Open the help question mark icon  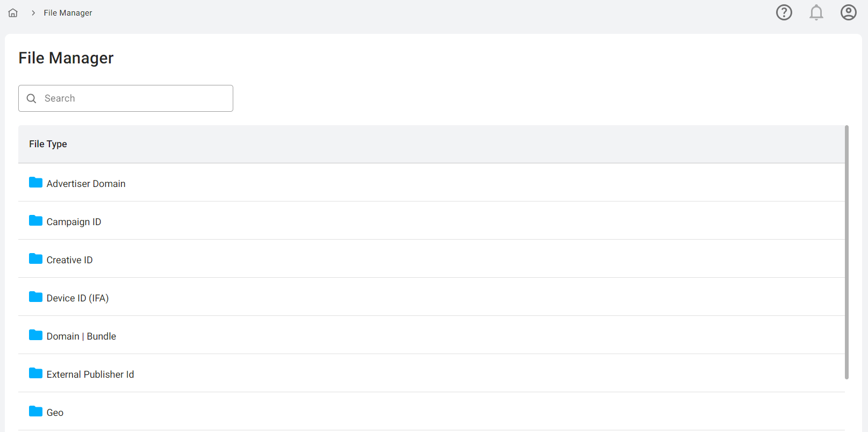784,12
